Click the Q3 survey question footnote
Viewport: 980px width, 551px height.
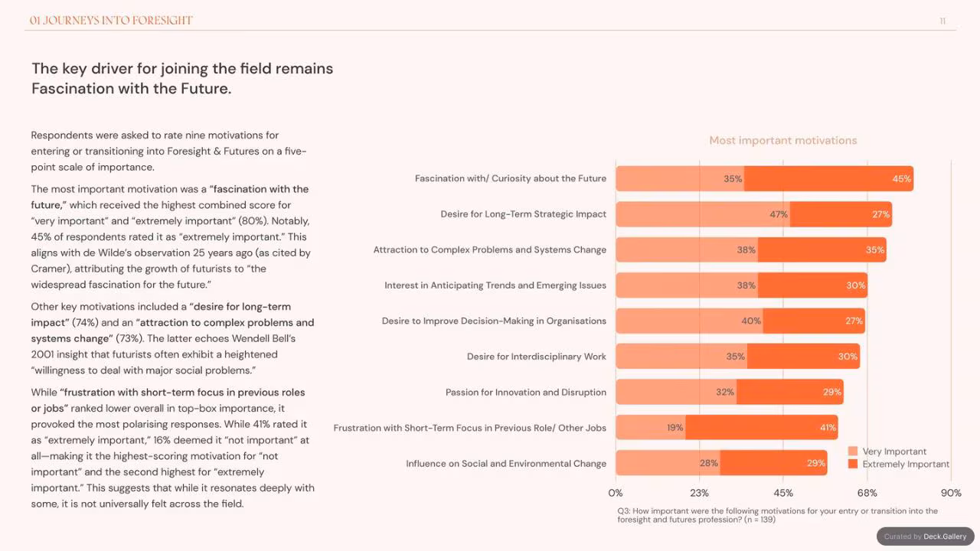778,515
